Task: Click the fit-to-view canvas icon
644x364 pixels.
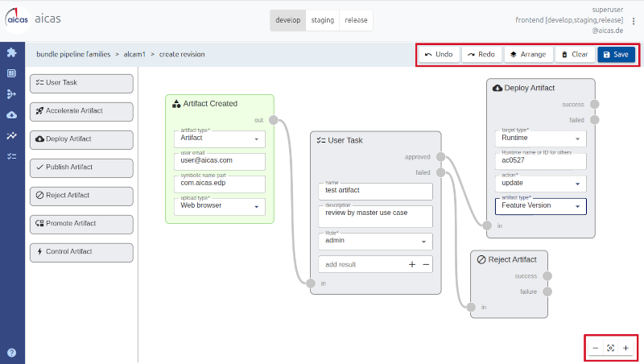Action: (610, 348)
